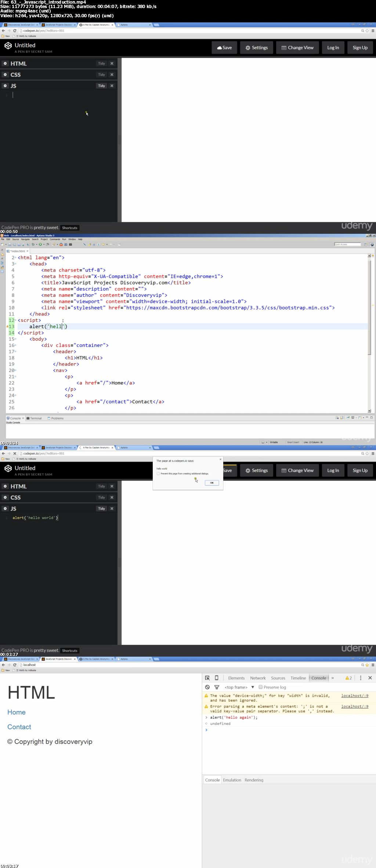Switch to the Network tab in DevTools
376x868 pixels.
tap(258, 678)
